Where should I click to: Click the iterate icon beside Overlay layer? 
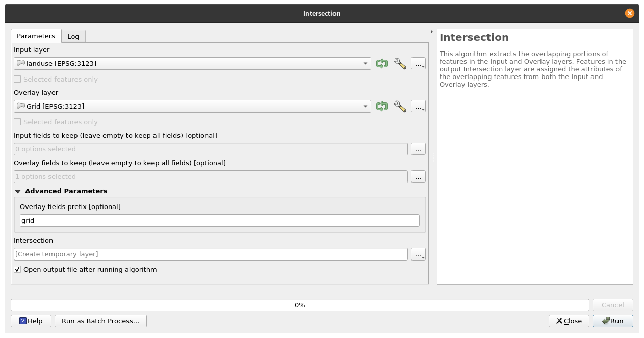pyautogui.click(x=381, y=106)
